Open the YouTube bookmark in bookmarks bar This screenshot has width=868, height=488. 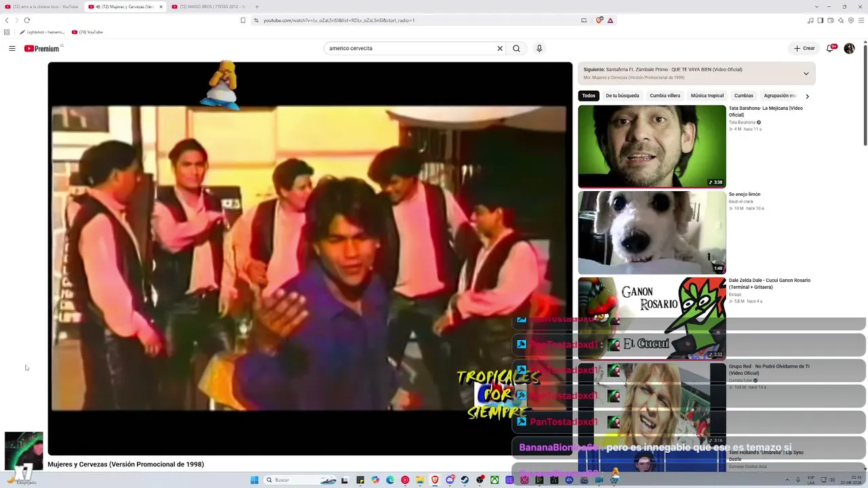[87, 32]
